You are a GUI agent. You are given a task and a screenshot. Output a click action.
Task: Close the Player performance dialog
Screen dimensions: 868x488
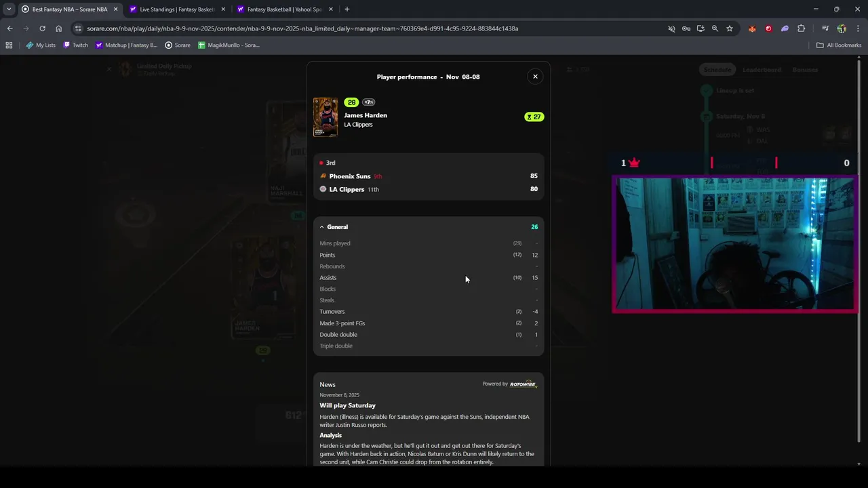point(535,77)
